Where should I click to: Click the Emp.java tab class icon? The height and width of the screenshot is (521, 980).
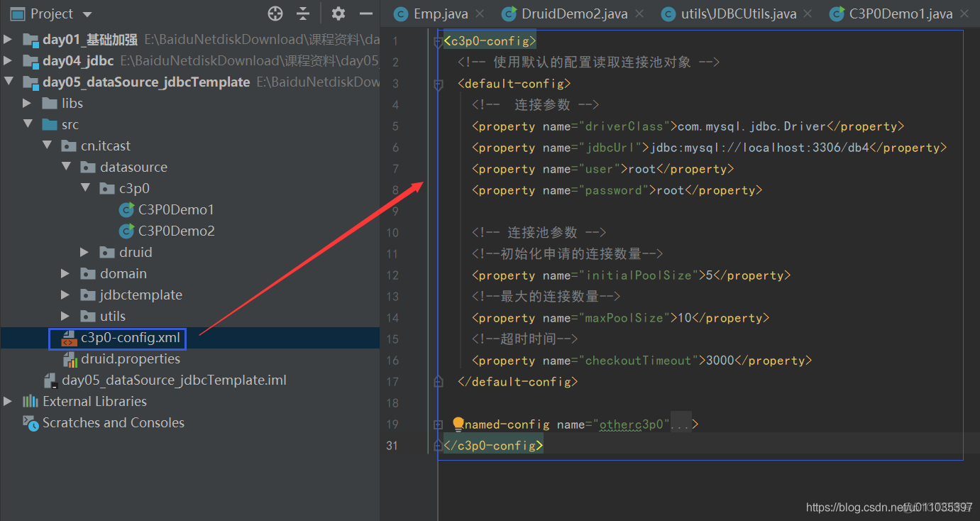click(401, 13)
